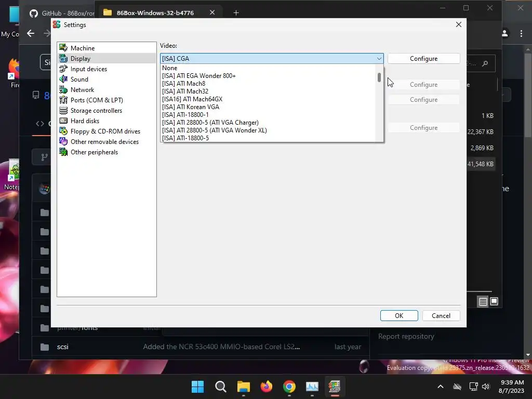532x399 pixels.
Task: Switch Explorer to details view icon
Action: click(483, 301)
